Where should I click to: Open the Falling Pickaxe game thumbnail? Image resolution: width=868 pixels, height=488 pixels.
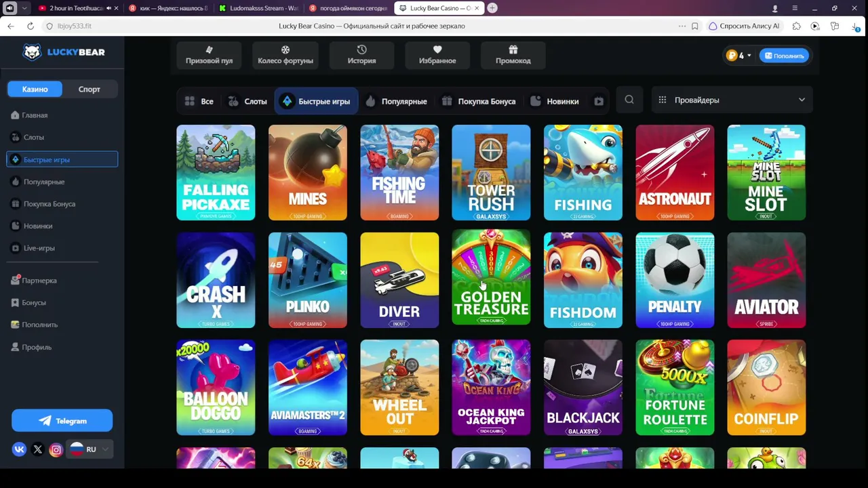pos(216,172)
